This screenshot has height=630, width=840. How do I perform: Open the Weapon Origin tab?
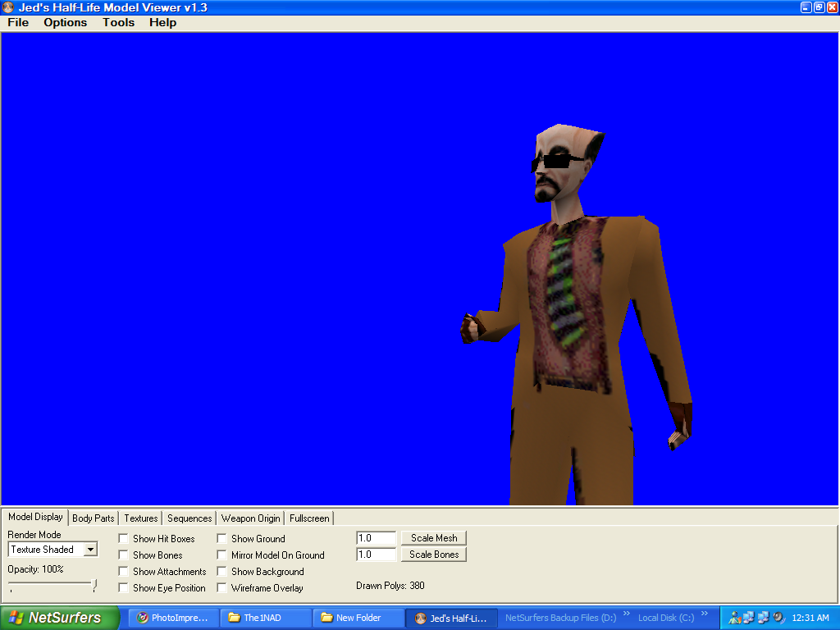click(x=251, y=518)
